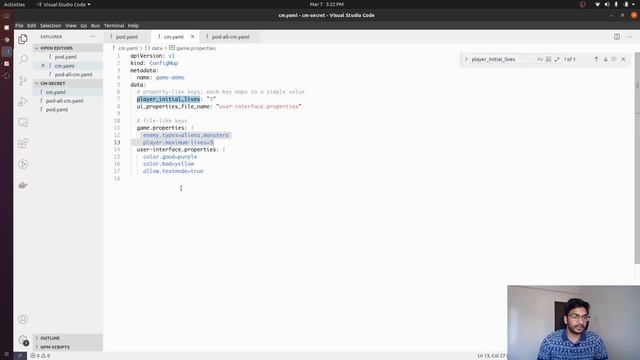Open the Run menu
This screenshot has height=360, width=640.
[95, 25]
